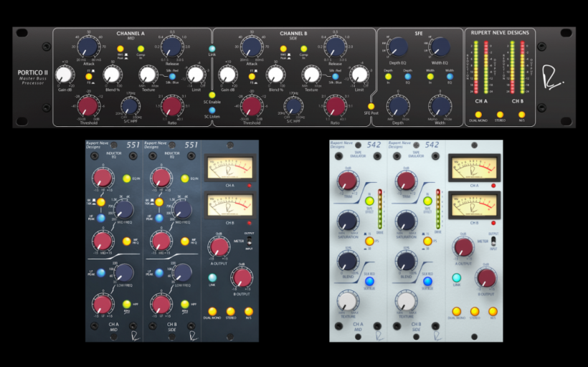Click the 551 CH A HF gain knob
588x367 pixels.
click(x=103, y=178)
